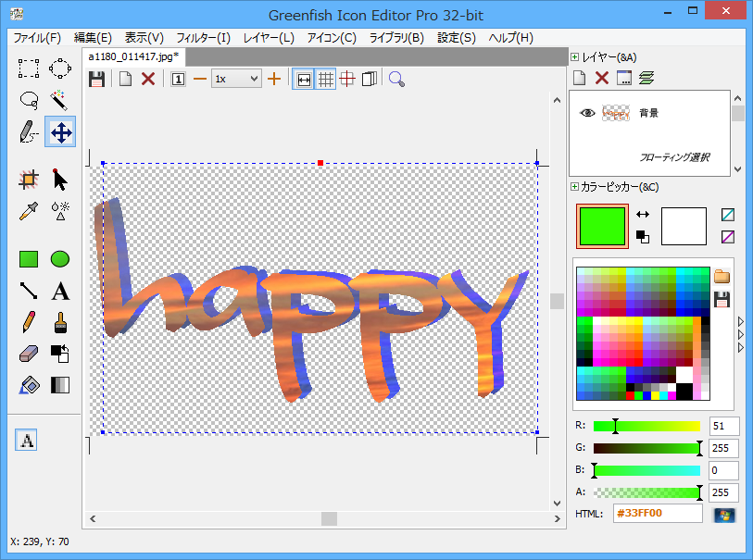Hide the 背景 layer with eye icon
The width and height of the screenshot is (753, 560).
tap(587, 113)
